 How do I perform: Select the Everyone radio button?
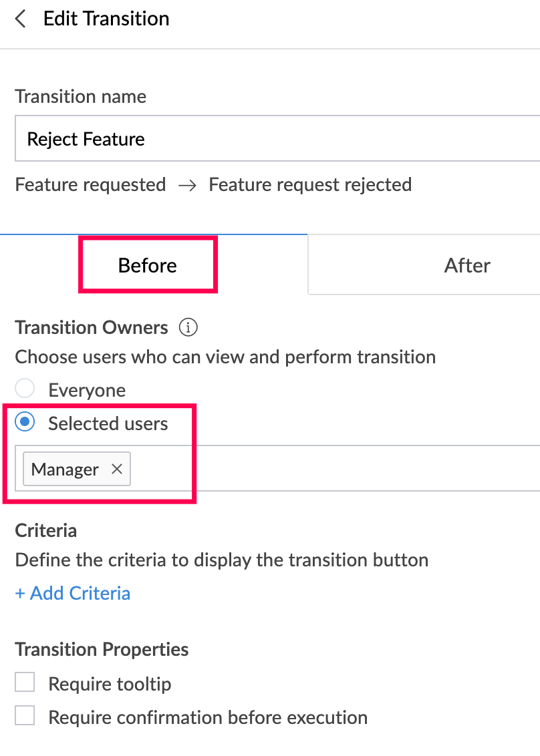(x=25, y=389)
